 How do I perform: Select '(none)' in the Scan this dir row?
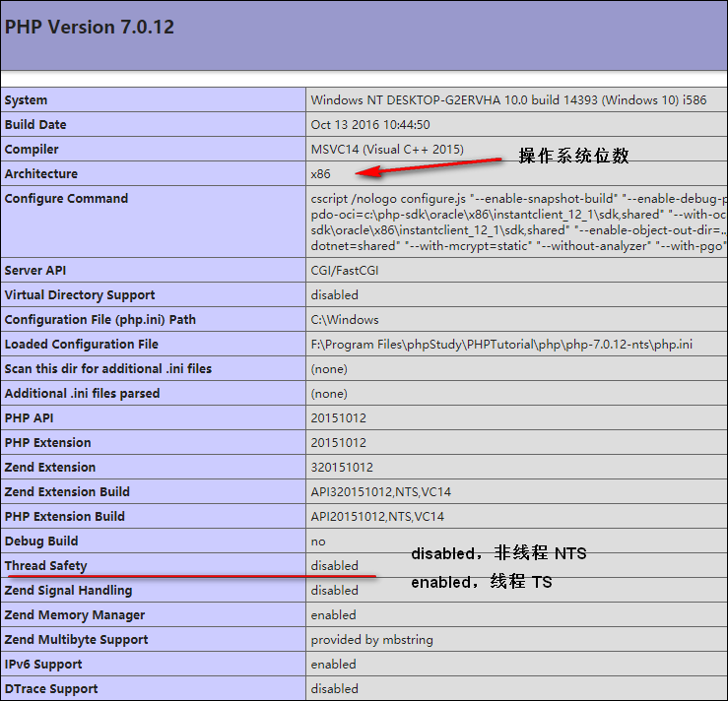[x=329, y=369]
